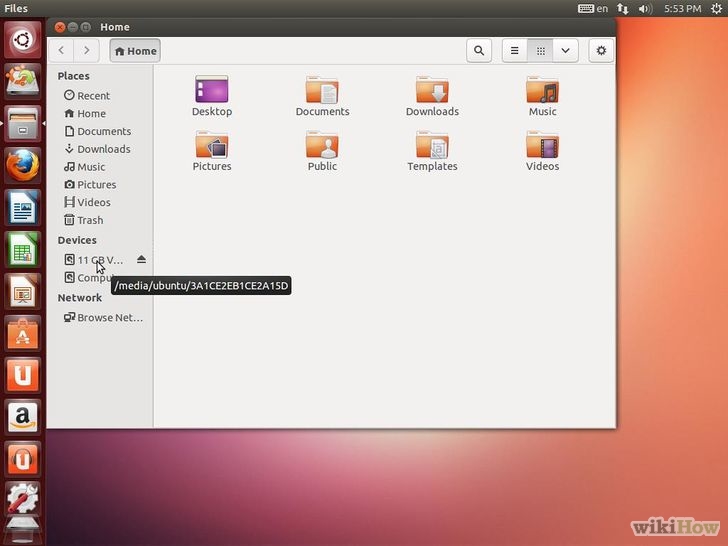Viewport: 728px width, 546px height.
Task: Go back with the left arrow
Action: tap(61, 50)
